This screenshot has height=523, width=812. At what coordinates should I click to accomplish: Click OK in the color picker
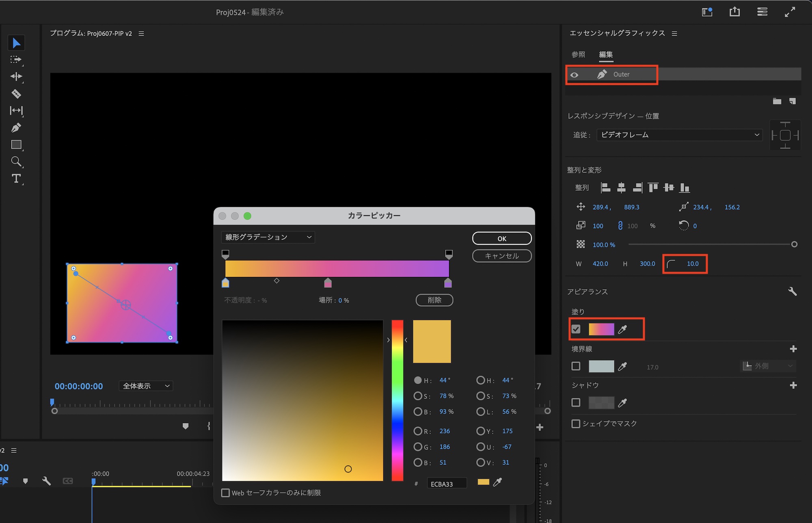pos(502,239)
